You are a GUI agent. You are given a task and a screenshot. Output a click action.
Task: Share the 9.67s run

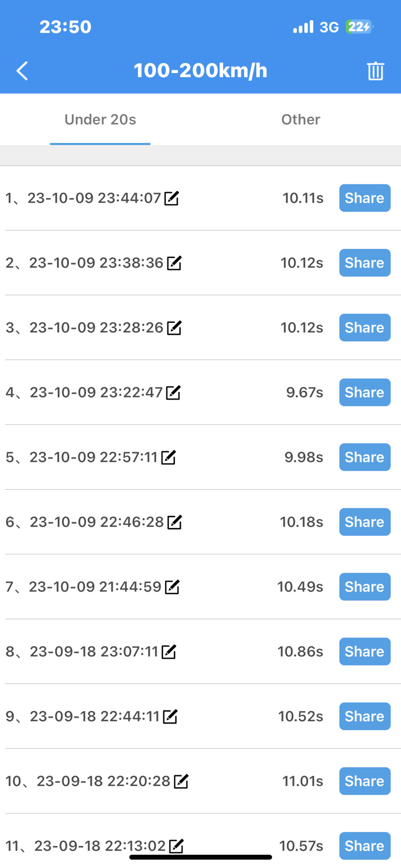pos(364,392)
